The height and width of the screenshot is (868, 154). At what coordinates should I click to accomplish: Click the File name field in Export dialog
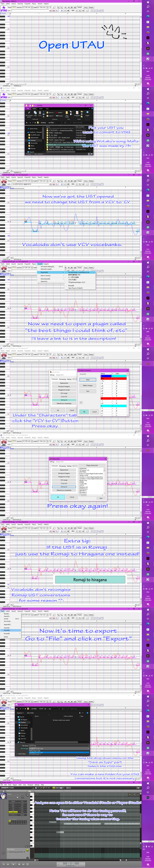point(59,746)
